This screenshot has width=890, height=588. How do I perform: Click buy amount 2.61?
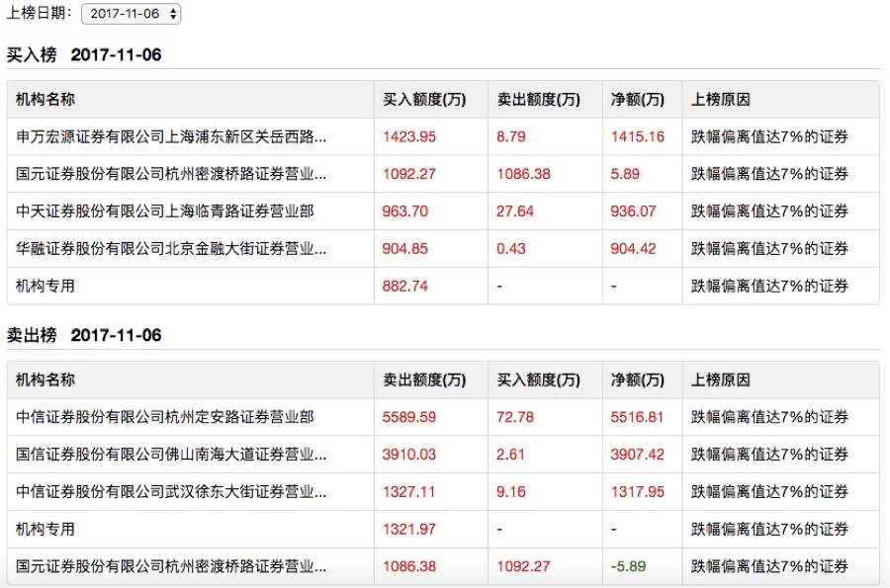point(510,455)
